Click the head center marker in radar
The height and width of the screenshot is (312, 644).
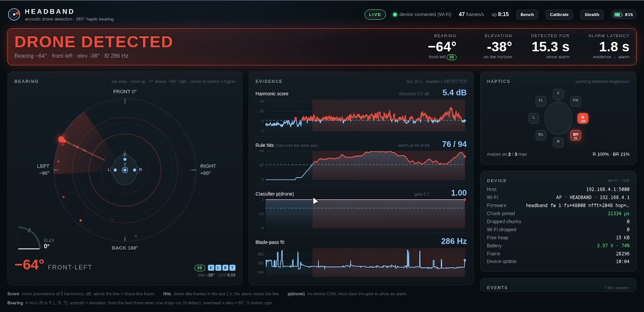tap(125, 170)
